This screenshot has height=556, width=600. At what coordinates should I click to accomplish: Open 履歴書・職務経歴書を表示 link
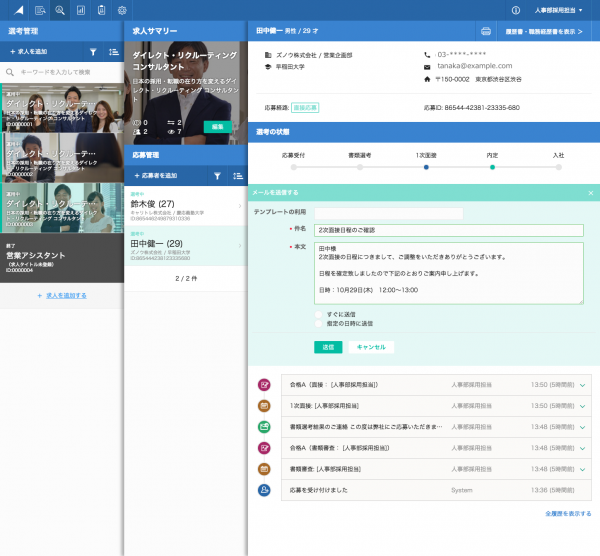(544, 31)
